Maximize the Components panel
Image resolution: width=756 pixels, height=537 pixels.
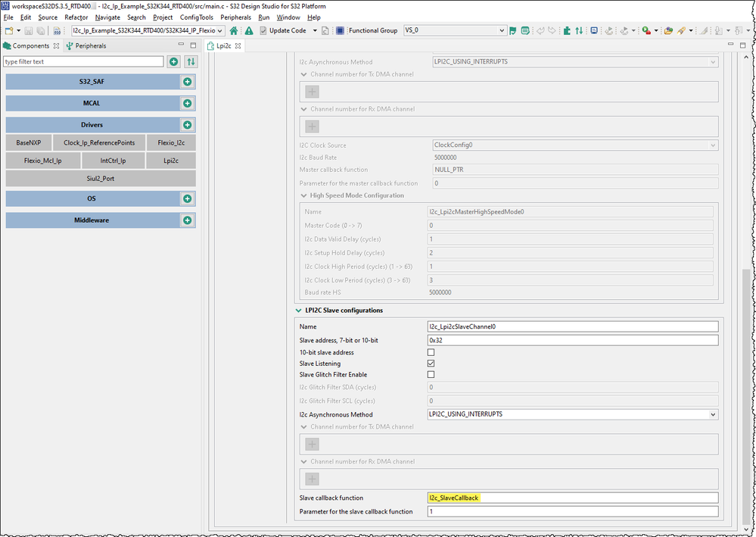click(193, 45)
